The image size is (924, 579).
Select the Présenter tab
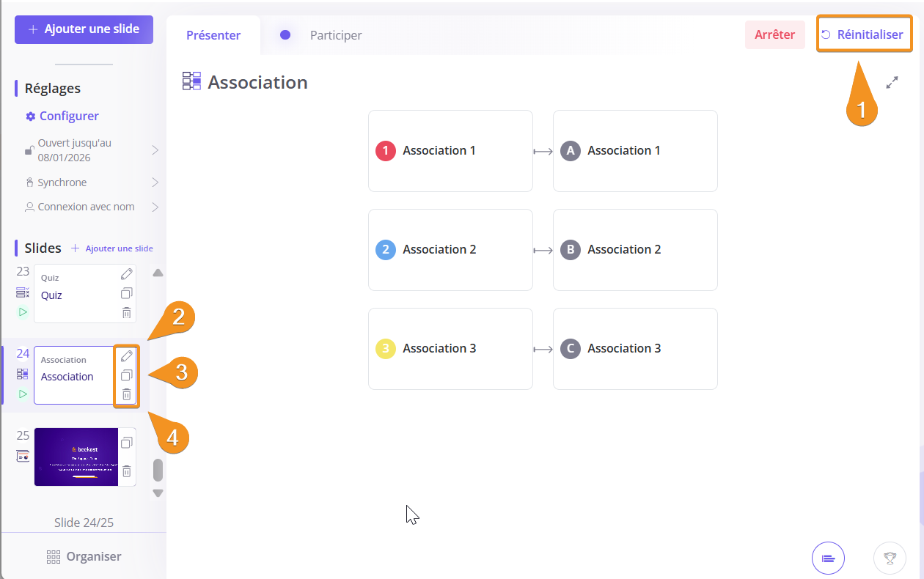pyautogui.click(x=213, y=35)
